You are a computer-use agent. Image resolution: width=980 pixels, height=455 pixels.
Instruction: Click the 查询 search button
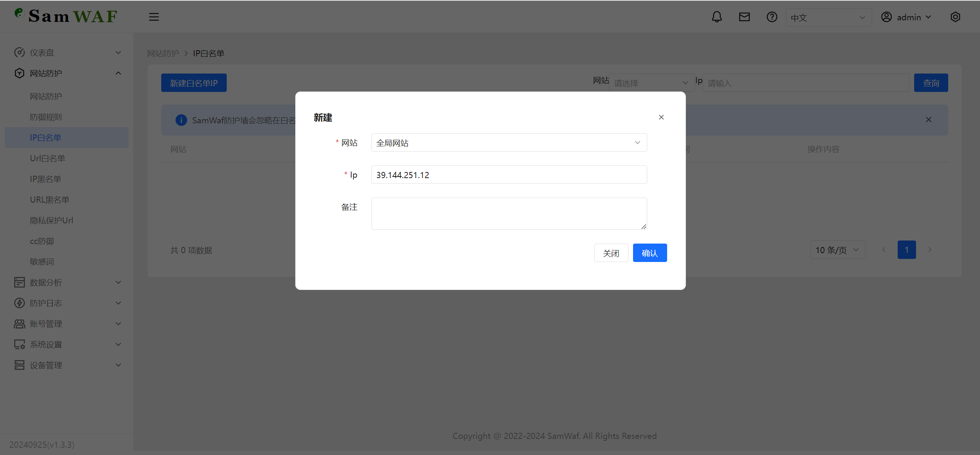tap(931, 83)
